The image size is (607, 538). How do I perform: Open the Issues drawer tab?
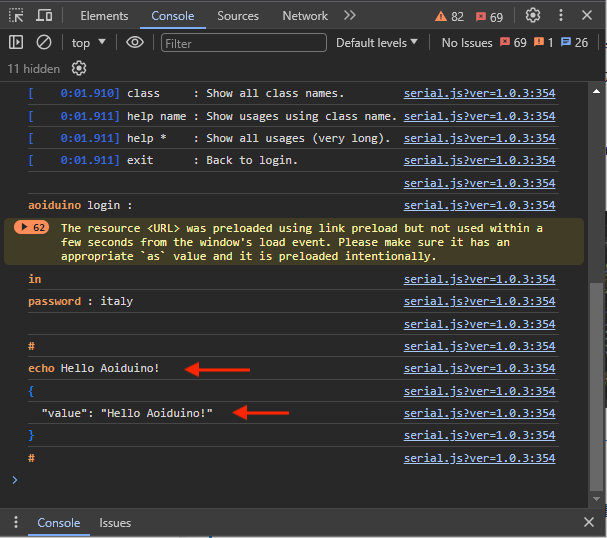pyautogui.click(x=115, y=523)
